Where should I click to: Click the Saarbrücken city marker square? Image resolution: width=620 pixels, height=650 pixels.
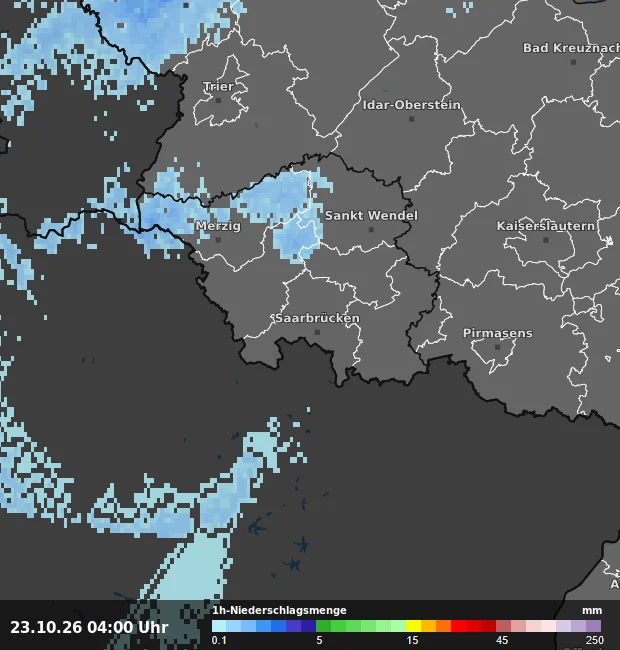point(317,332)
